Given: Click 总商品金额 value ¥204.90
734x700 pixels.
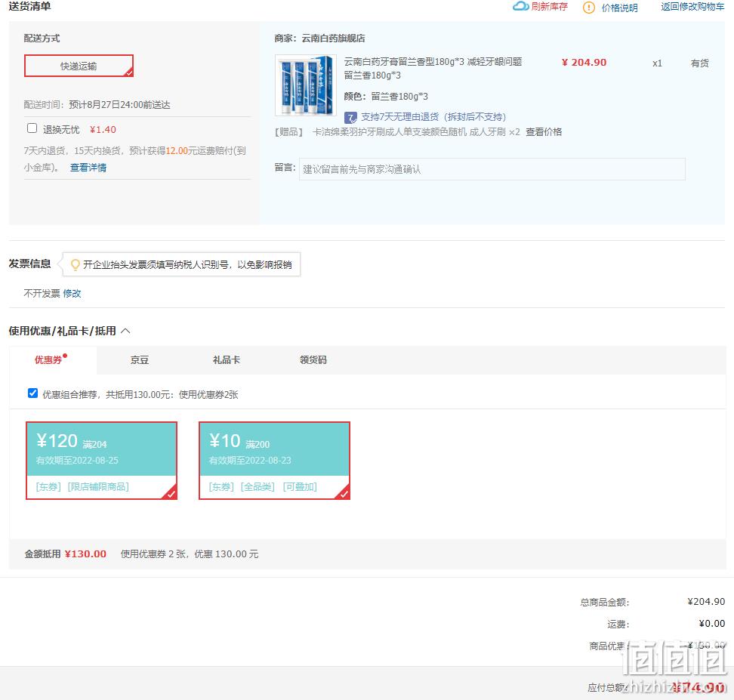Looking at the screenshot, I should (706, 602).
